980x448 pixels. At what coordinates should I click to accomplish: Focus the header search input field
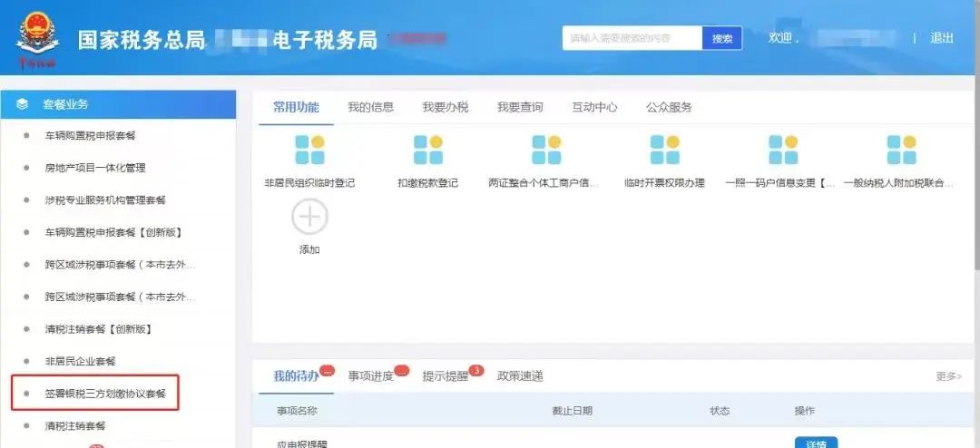pyautogui.click(x=632, y=38)
